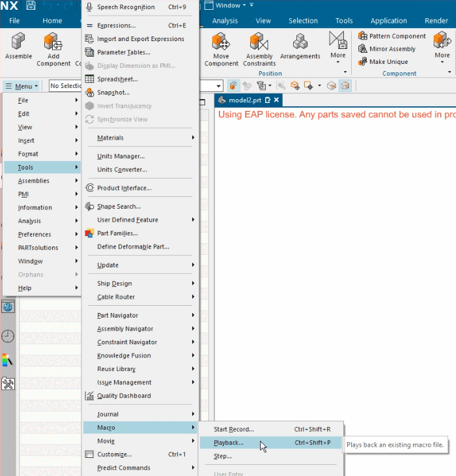Select Playback in Macro submenu
The image size is (456, 476).
tap(271, 443)
